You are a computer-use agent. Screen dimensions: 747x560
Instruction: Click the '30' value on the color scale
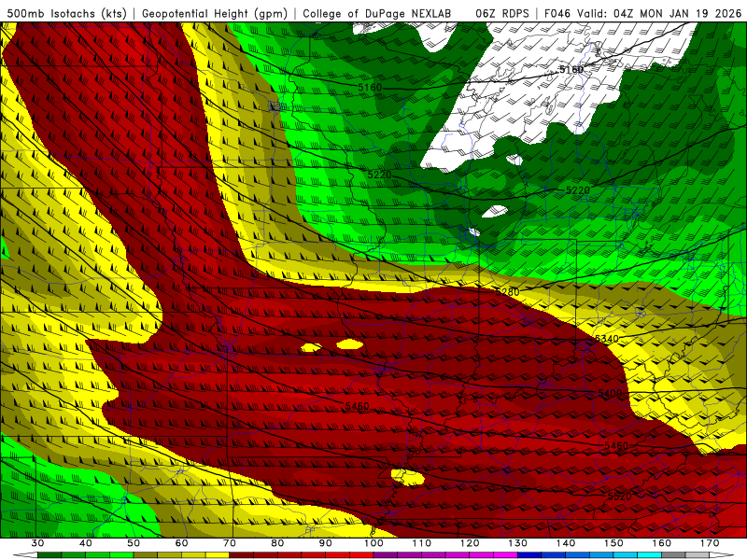[37, 543]
